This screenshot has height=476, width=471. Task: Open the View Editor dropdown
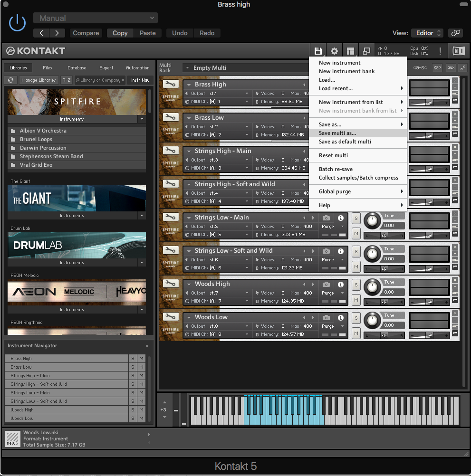427,33
